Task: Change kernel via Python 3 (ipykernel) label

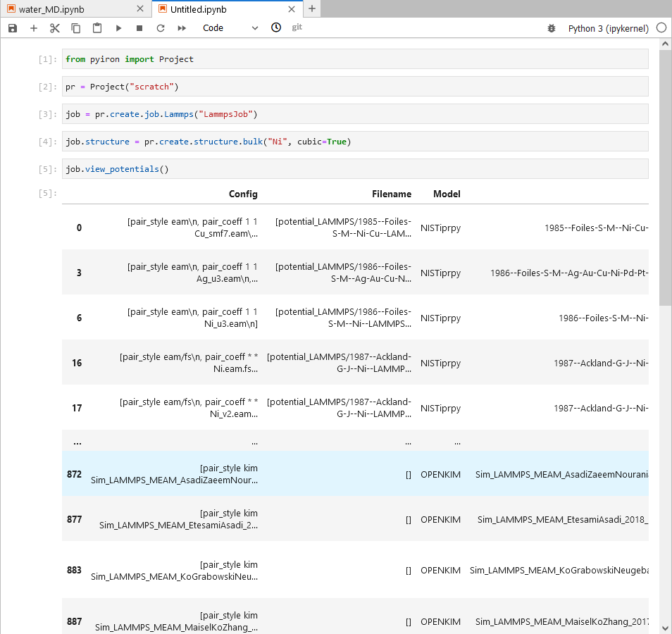Action: [x=609, y=27]
